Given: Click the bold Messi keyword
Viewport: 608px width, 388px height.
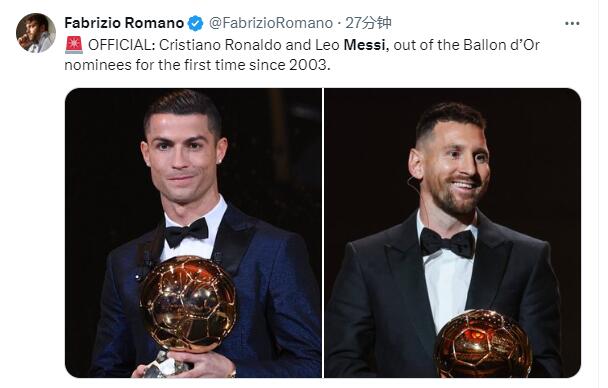Looking at the screenshot, I should pos(364,45).
